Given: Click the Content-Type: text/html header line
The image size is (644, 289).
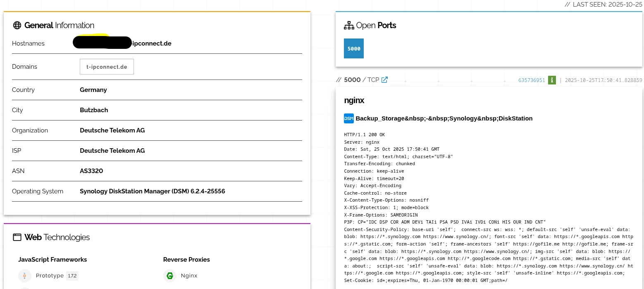Looking at the screenshot, I should point(398,157).
